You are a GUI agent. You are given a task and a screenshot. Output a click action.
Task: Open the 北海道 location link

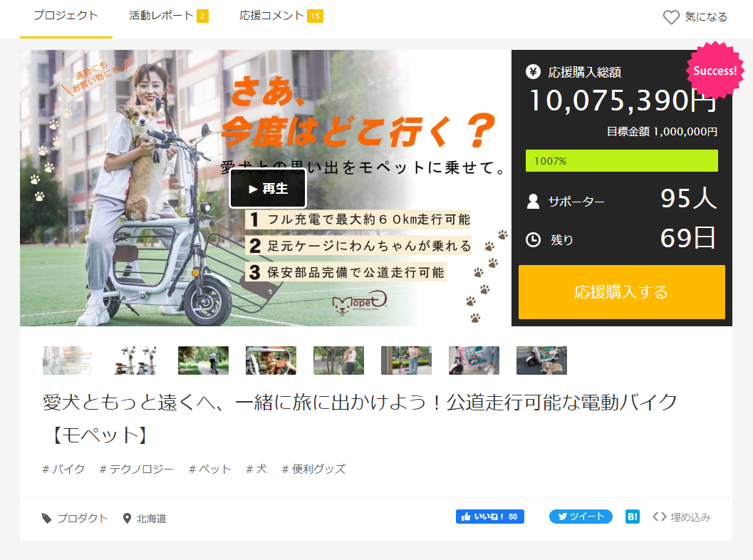[x=151, y=518]
